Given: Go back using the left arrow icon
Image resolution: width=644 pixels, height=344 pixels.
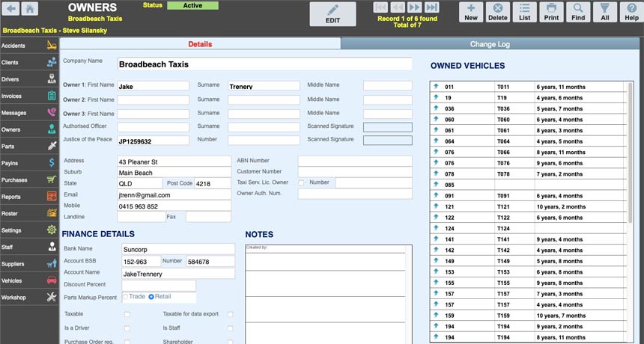Looking at the screenshot, I should coord(10,10).
